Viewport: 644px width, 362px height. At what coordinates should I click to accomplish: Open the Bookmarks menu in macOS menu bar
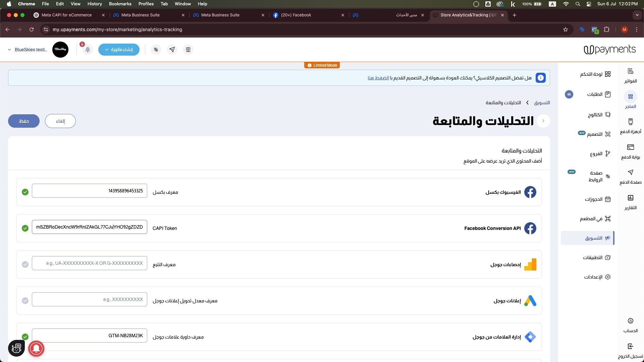pyautogui.click(x=120, y=4)
